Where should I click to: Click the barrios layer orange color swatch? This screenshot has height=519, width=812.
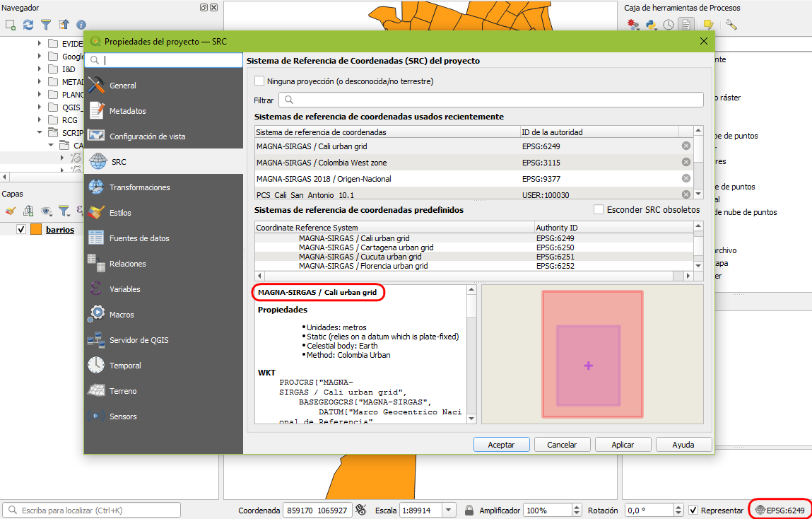36,230
